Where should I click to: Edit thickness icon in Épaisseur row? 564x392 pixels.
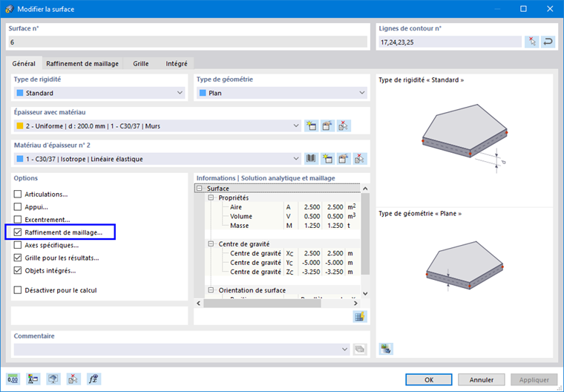coord(327,126)
